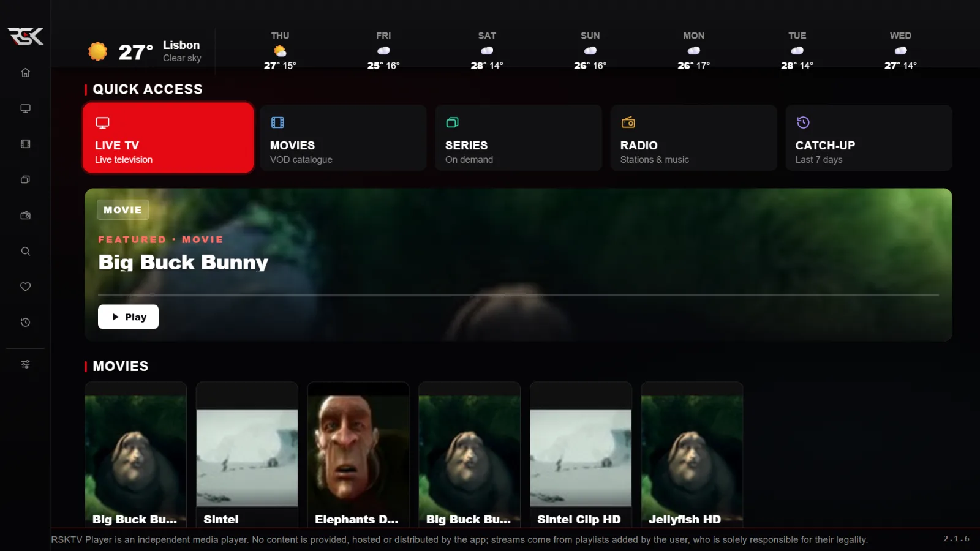Open Series sidebar stacked-squares icon

(x=25, y=179)
